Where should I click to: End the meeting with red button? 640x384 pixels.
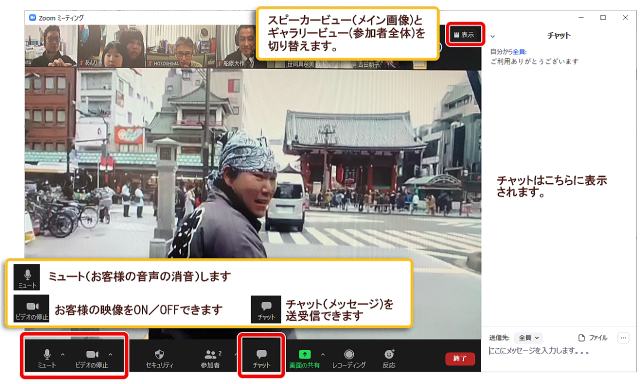click(460, 359)
